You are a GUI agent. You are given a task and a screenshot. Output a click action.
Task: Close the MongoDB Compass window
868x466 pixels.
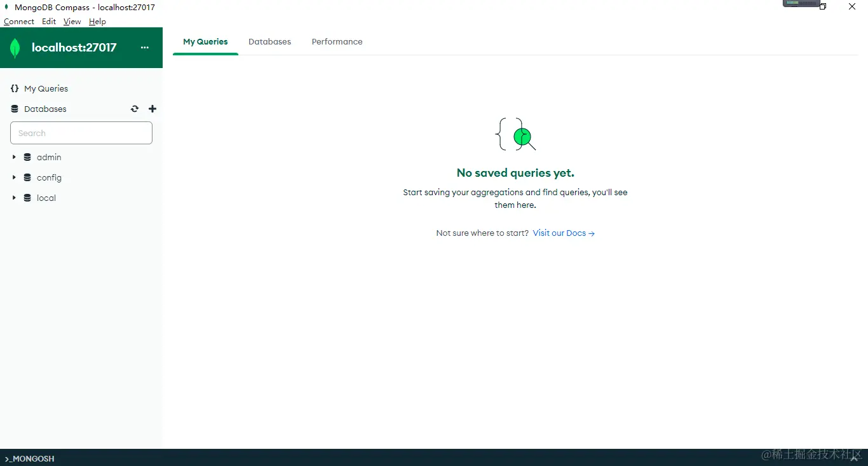pyautogui.click(x=853, y=6)
